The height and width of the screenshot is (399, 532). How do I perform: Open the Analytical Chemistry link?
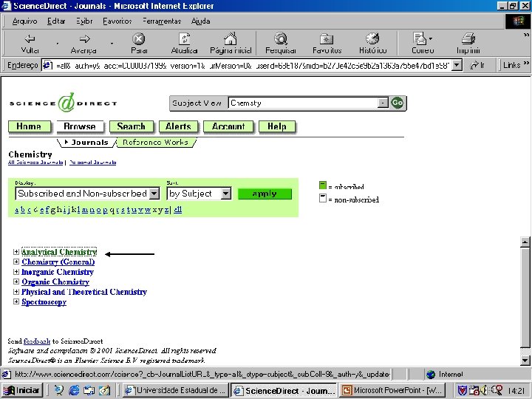59,252
